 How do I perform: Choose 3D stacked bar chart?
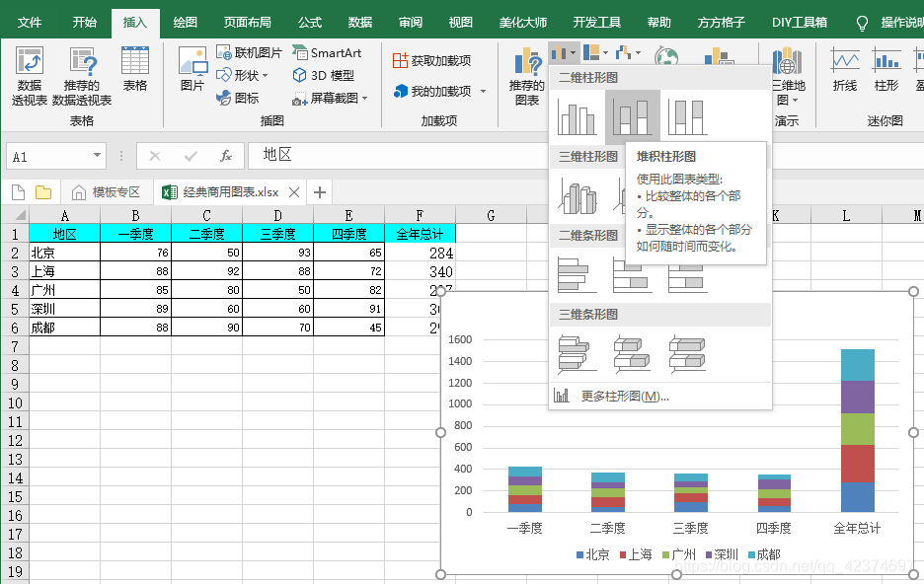pos(633,353)
